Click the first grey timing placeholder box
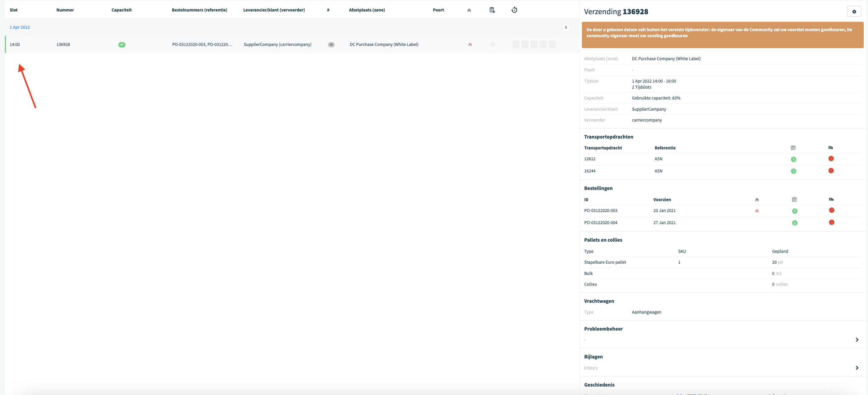Viewport: 868px width, 395px height. (516, 44)
